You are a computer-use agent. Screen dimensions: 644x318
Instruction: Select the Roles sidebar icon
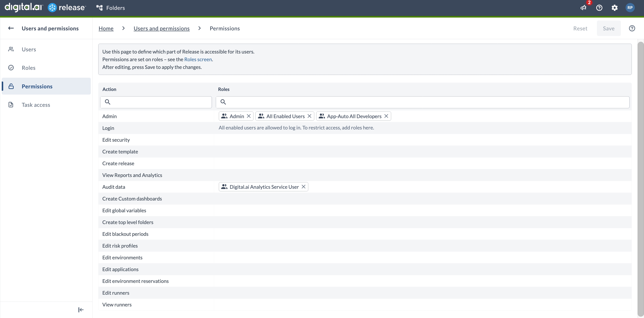11,68
